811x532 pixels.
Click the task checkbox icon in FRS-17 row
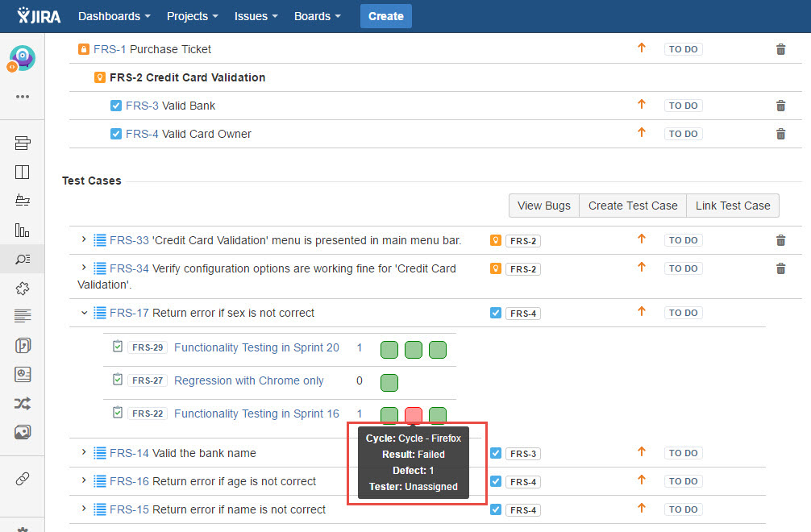tap(496, 313)
